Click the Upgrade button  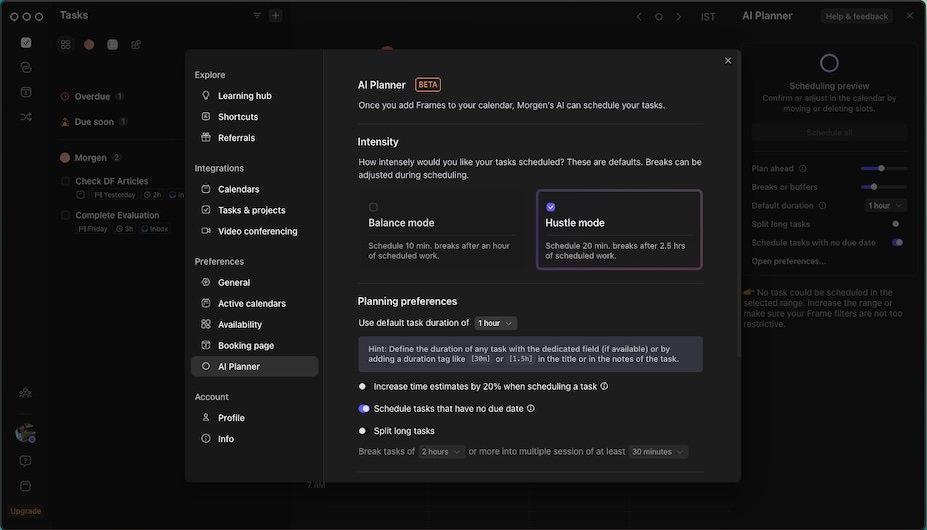point(26,511)
